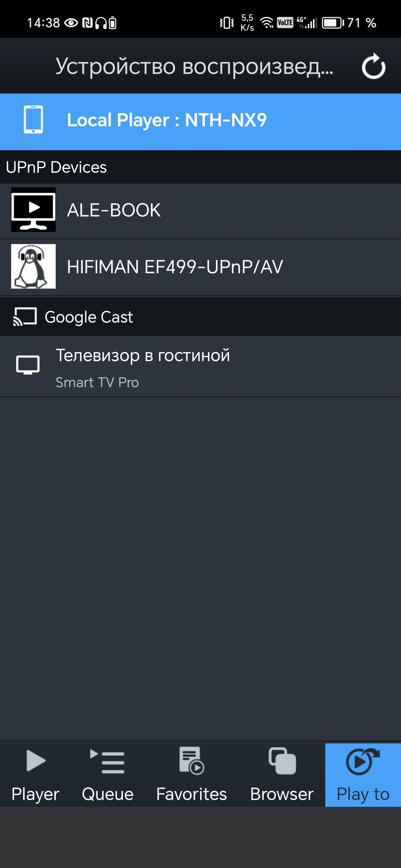Select Local Player : NTH-NX9 device
This screenshot has width=401, height=868.
pos(167,120)
